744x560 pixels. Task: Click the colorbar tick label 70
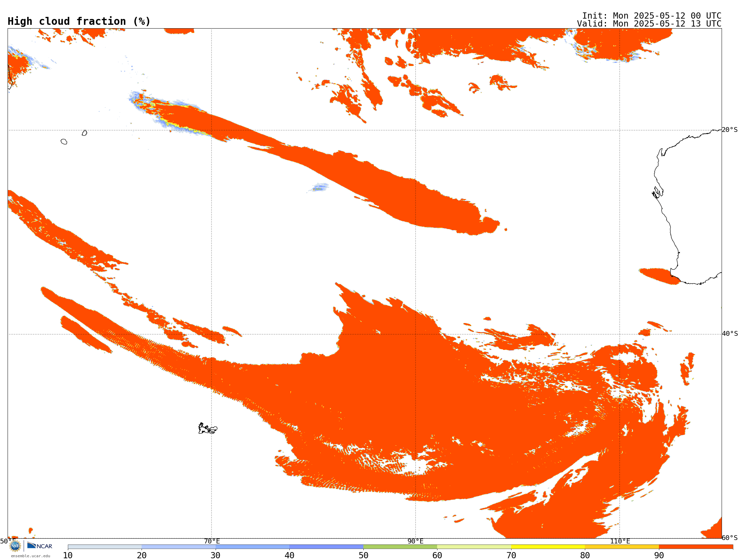(511, 555)
